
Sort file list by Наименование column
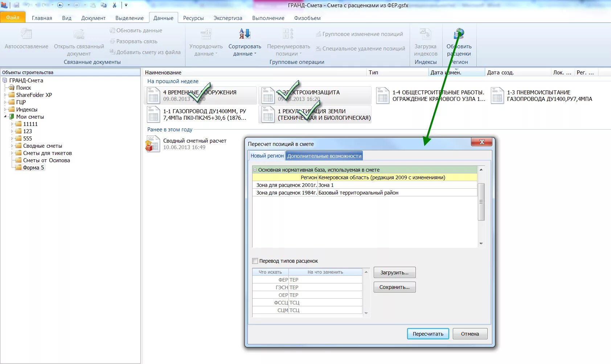pyautogui.click(x=255, y=73)
